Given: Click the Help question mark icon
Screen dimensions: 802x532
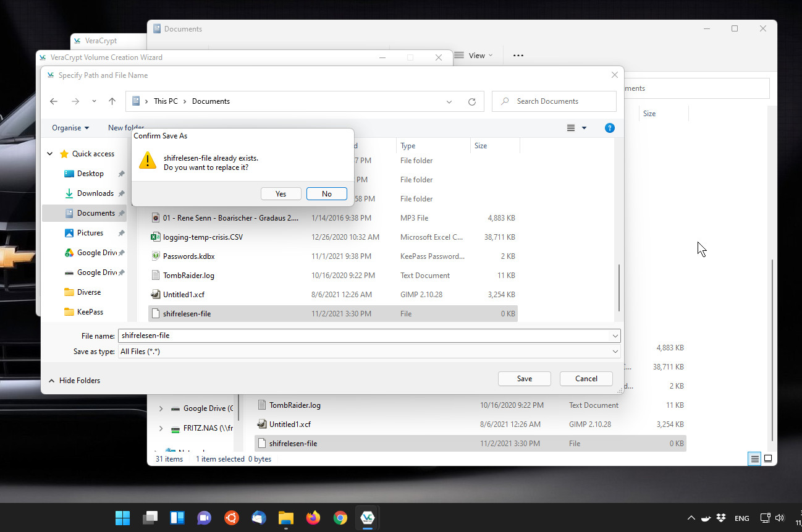Looking at the screenshot, I should pyautogui.click(x=610, y=128).
